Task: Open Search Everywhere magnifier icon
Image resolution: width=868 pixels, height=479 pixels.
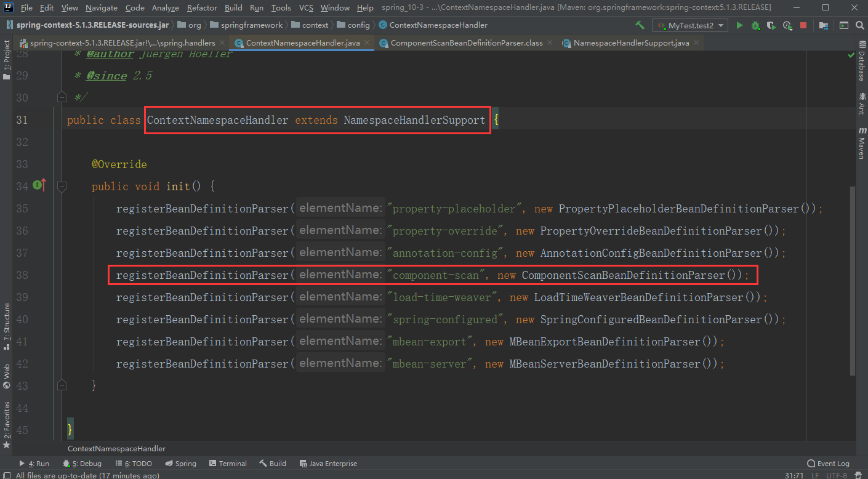Action: point(859,25)
